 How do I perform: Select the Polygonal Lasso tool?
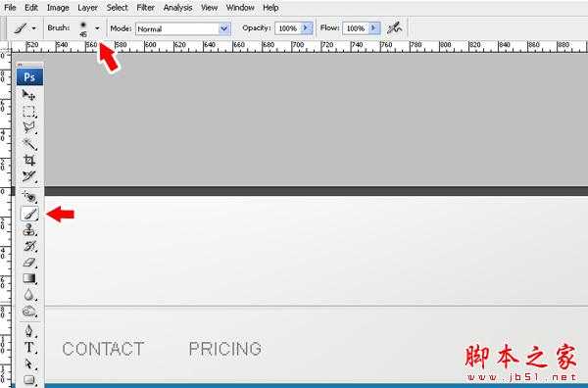click(x=28, y=127)
